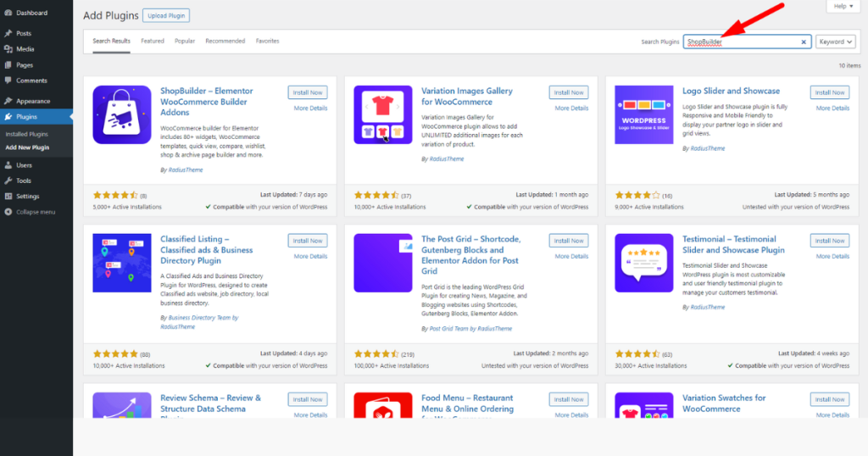
Task: Open the Keyword search type dropdown
Action: [x=835, y=42]
